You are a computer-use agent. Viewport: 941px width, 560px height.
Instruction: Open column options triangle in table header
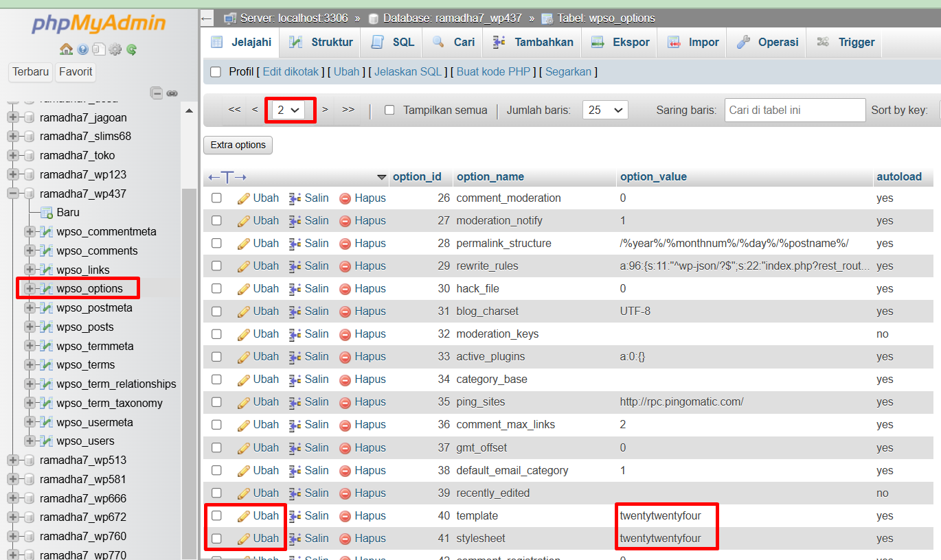pyautogui.click(x=382, y=178)
